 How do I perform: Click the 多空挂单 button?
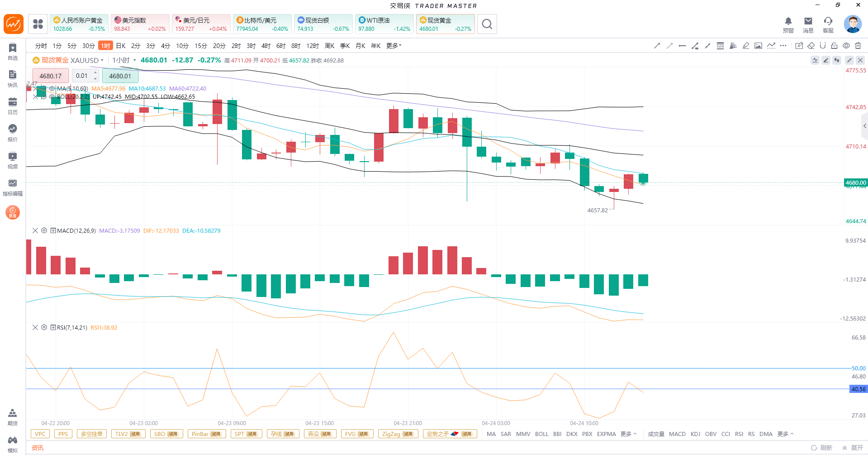(x=92, y=434)
